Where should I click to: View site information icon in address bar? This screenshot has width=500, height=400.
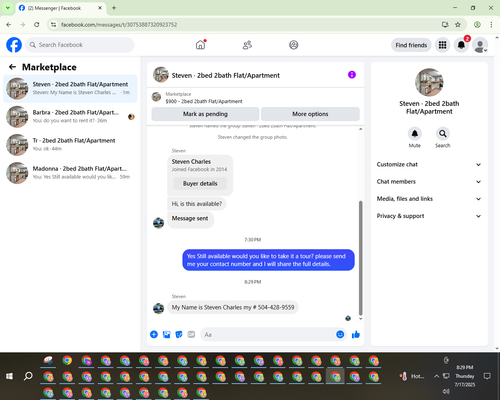[x=53, y=24]
